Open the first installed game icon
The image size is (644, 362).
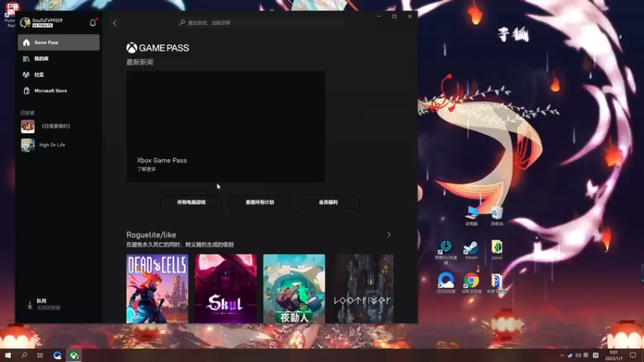coord(28,126)
